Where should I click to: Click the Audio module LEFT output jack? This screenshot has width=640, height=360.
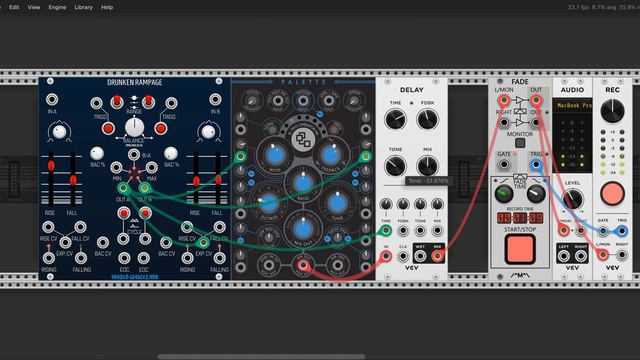(x=564, y=256)
